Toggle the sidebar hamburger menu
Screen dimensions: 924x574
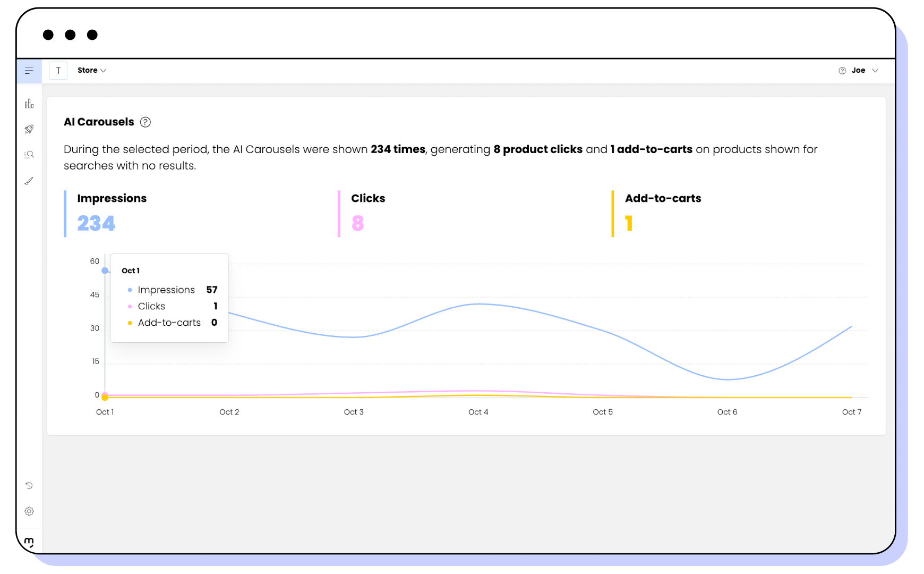point(29,71)
